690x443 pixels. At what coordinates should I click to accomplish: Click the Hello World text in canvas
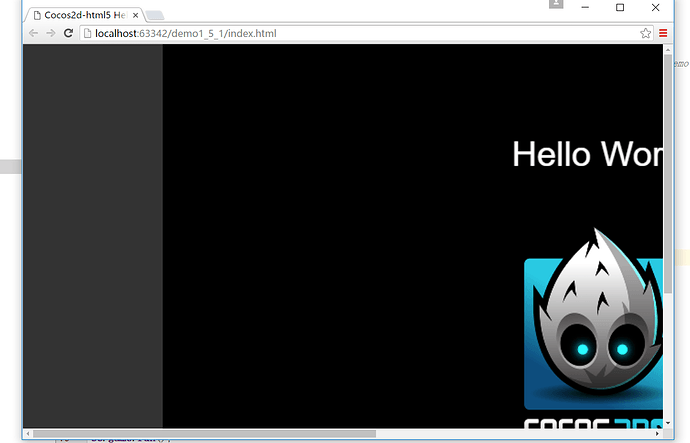pyautogui.click(x=588, y=154)
